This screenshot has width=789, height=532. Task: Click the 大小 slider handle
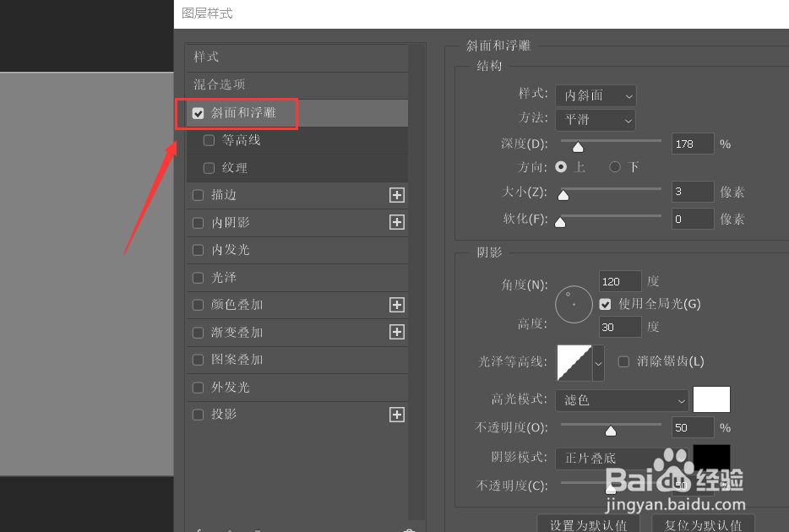coord(563,195)
